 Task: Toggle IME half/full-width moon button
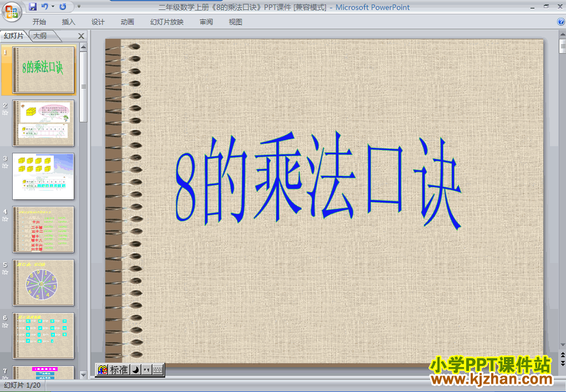pos(135,370)
